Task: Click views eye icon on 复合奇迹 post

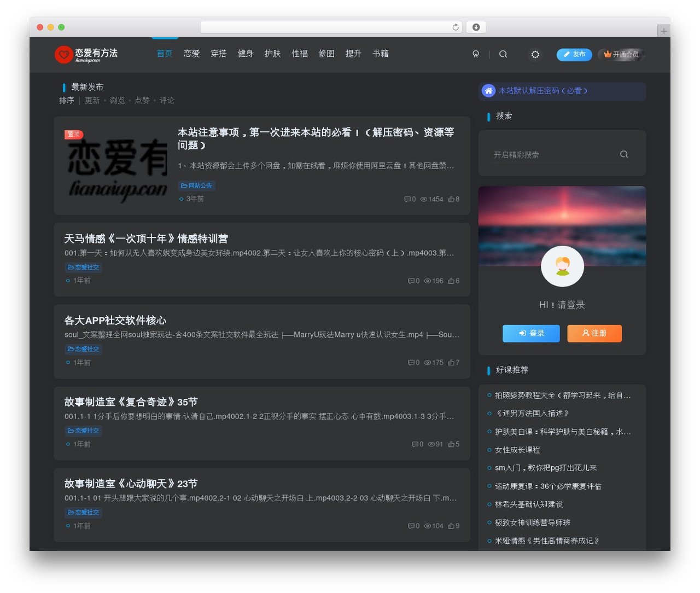Action: (431, 444)
